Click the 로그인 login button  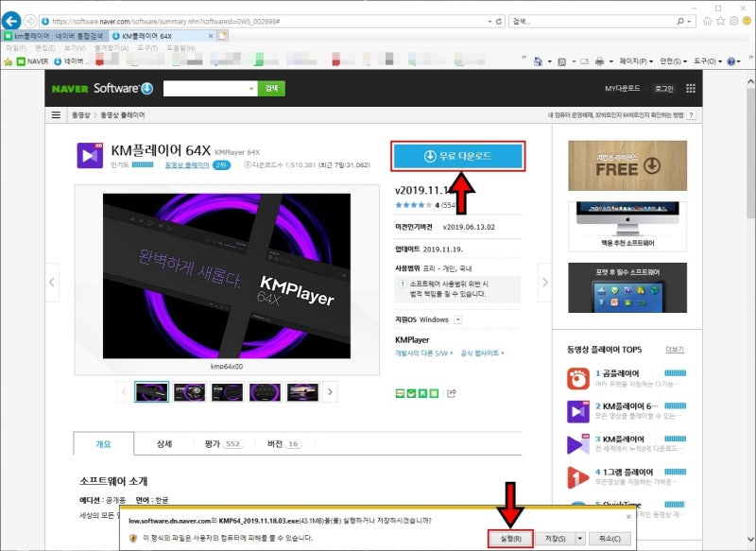click(664, 88)
